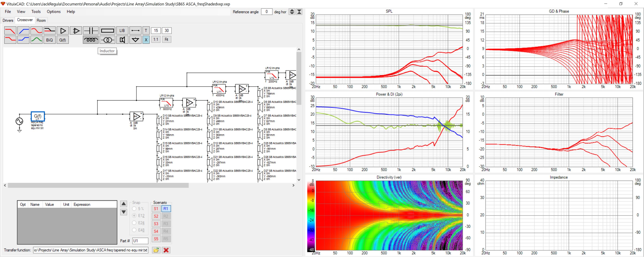This screenshot has width=644, height=257.
Task: Toggle scenario S5
Action: click(156, 239)
